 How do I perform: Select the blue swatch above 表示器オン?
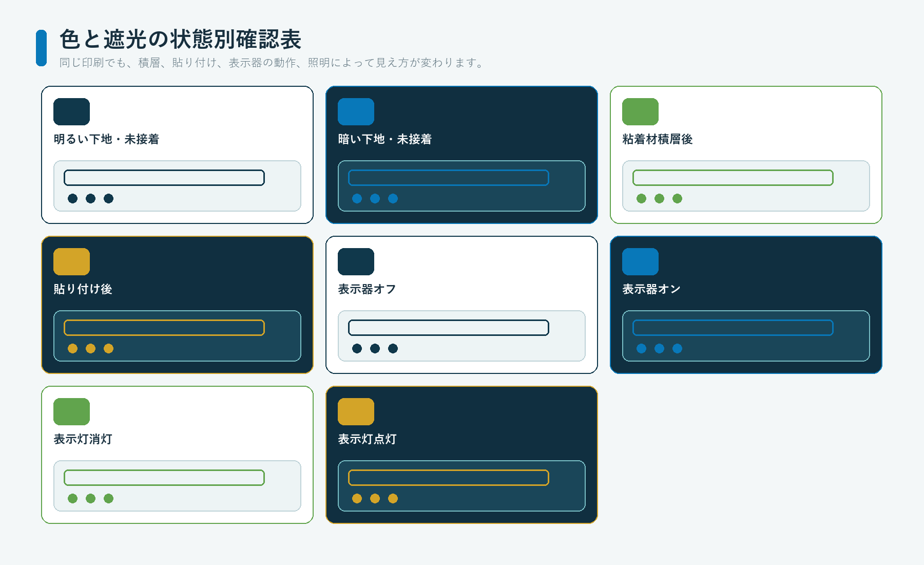click(640, 261)
